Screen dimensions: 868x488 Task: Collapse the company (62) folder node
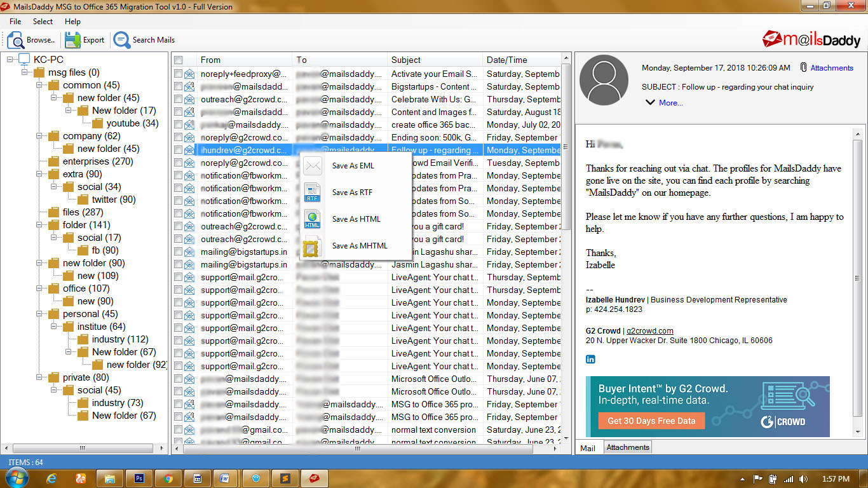pyautogui.click(x=39, y=136)
